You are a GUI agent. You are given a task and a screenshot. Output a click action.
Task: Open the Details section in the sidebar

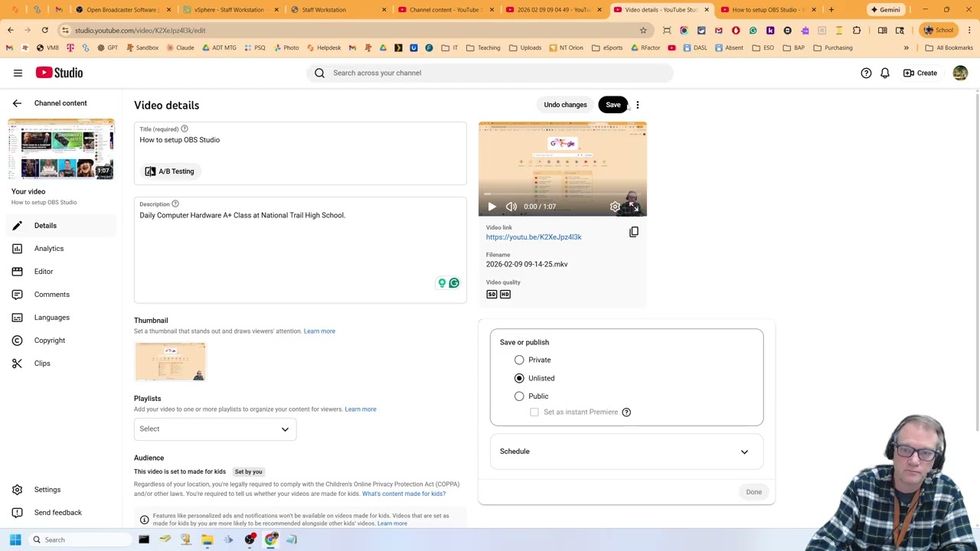[x=61, y=226]
